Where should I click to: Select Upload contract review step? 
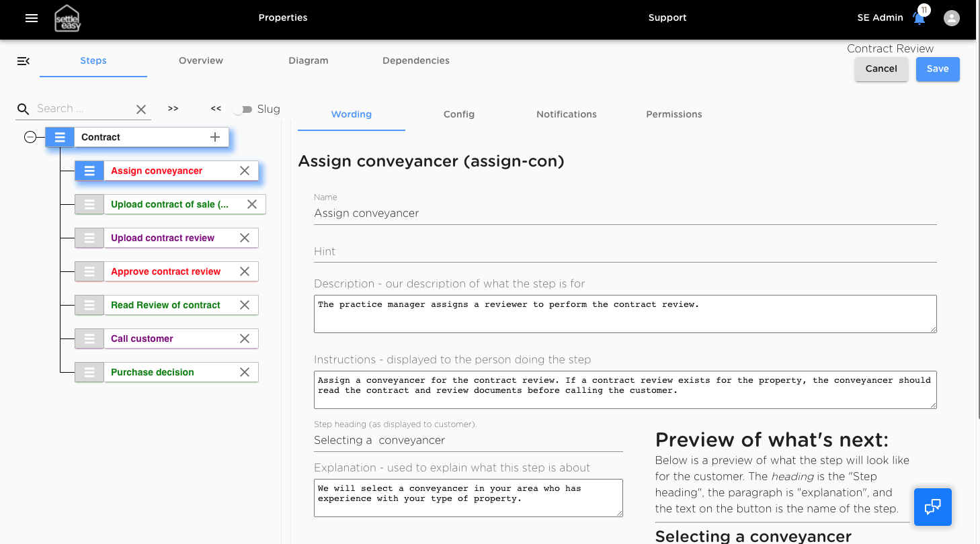click(163, 238)
